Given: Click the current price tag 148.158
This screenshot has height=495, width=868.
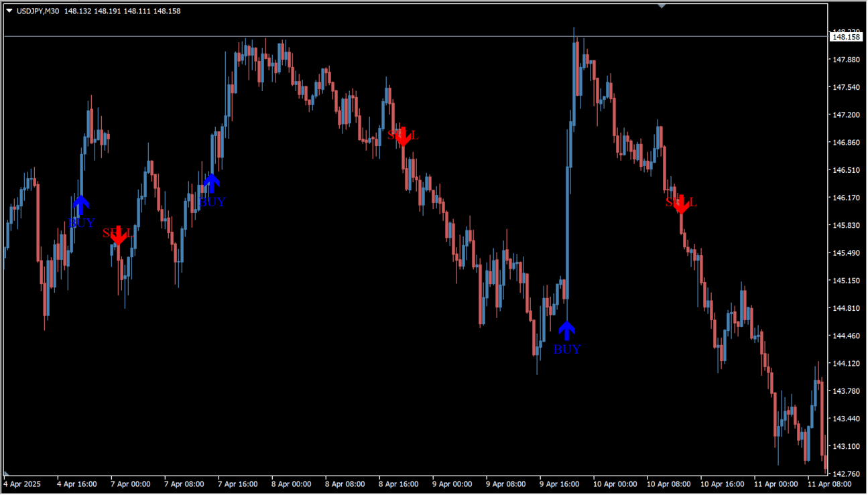Looking at the screenshot, I should (x=845, y=37).
